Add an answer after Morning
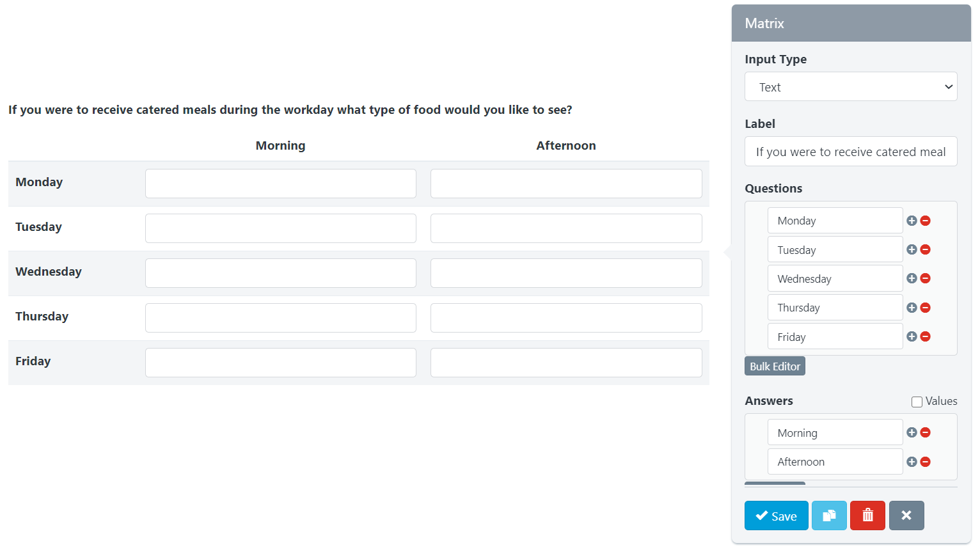Viewport: 980px width, 559px height. 912,432
